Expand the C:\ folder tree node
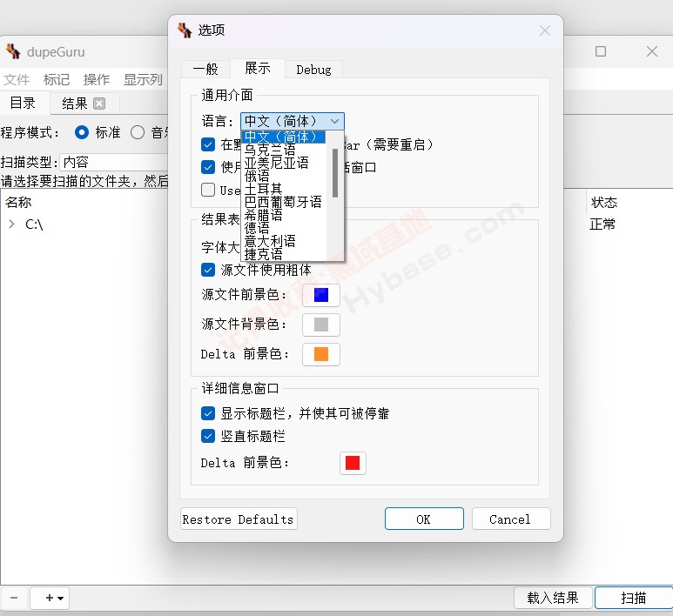 pos(11,224)
